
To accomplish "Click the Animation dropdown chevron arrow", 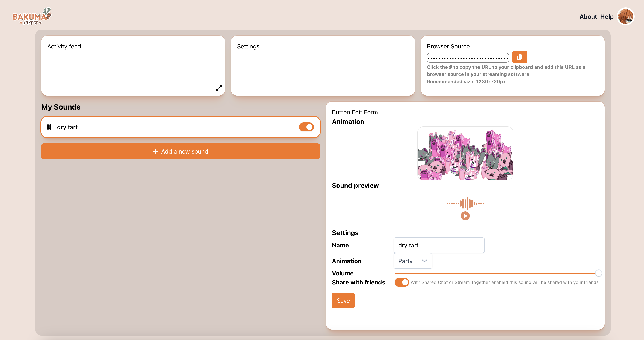I will click(424, 261).
